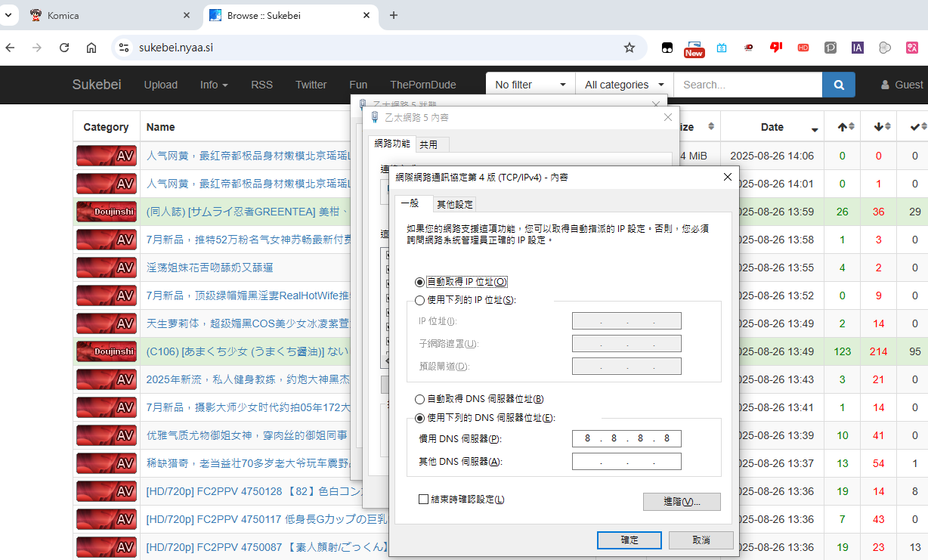The image size is (928, 560).
Task: Click the 其他 DNS 伺服器 input field
Action: point(626,461)
